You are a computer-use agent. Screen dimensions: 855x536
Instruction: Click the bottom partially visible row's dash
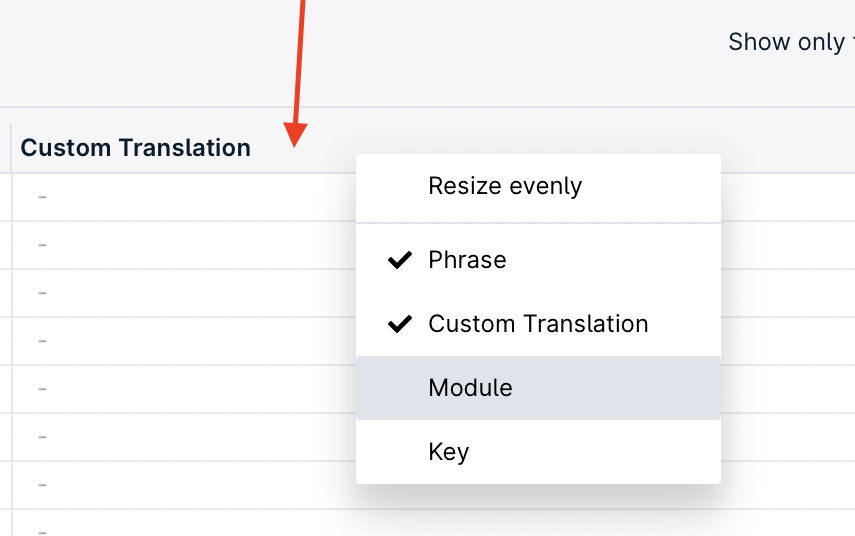[43, 528]
